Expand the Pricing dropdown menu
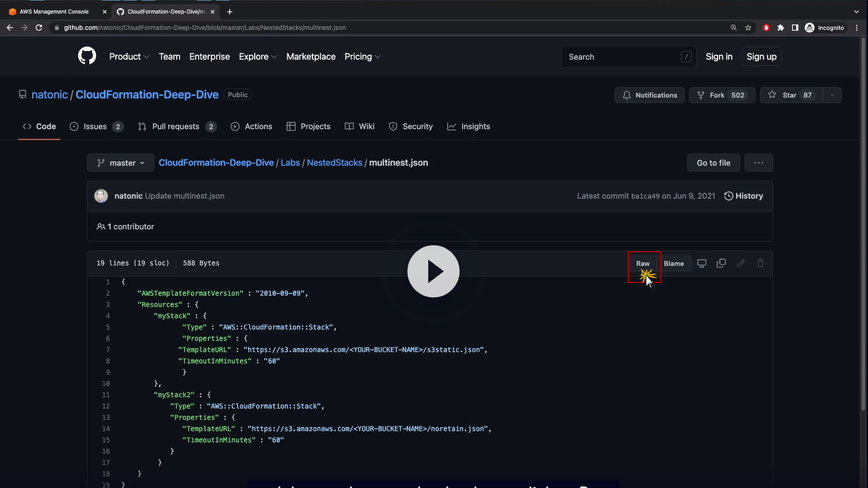Image resolution: width=868 pixels, height=488 pixels. [362, 57]
